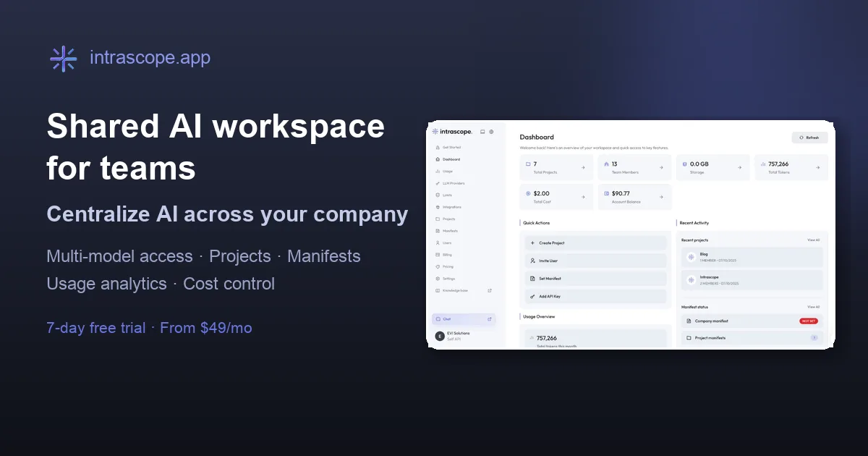Click the Blog project snowflake icon

[692, 257]
